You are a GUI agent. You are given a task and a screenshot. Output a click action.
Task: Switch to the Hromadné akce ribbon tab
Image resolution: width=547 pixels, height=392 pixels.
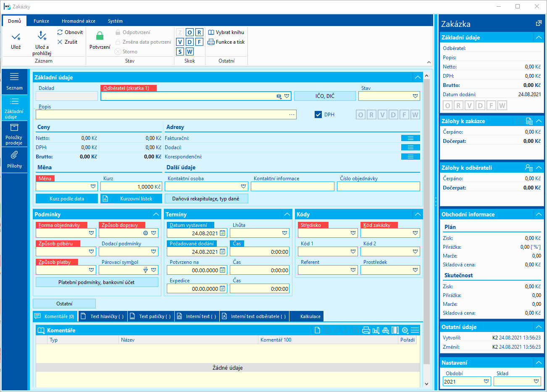click(79, 21)
